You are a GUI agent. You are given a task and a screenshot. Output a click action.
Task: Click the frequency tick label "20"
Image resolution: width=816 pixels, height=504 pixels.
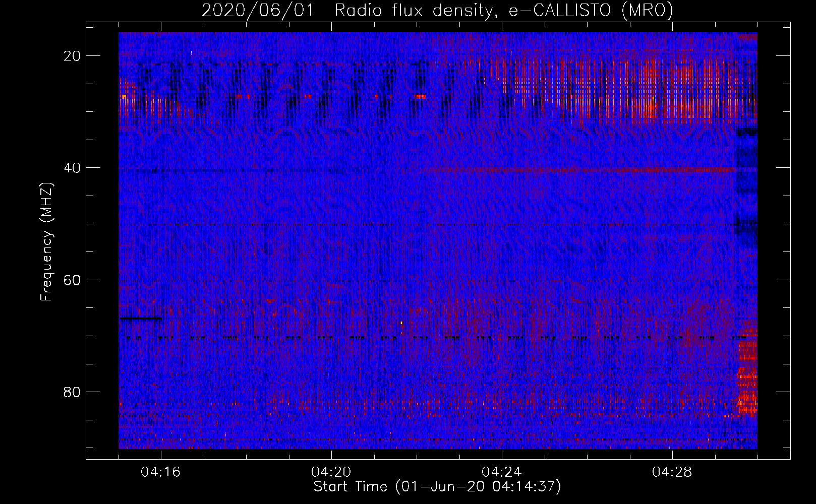72,56
